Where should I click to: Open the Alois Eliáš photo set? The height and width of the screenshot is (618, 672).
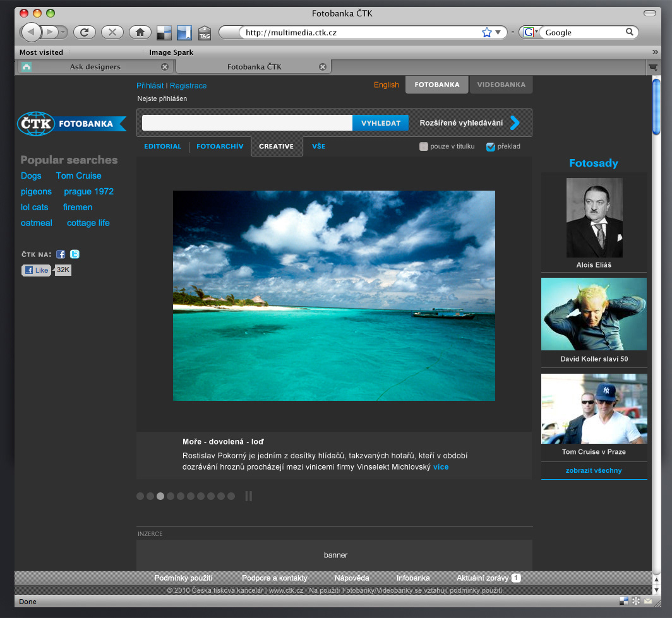click(x=594, y=218)
